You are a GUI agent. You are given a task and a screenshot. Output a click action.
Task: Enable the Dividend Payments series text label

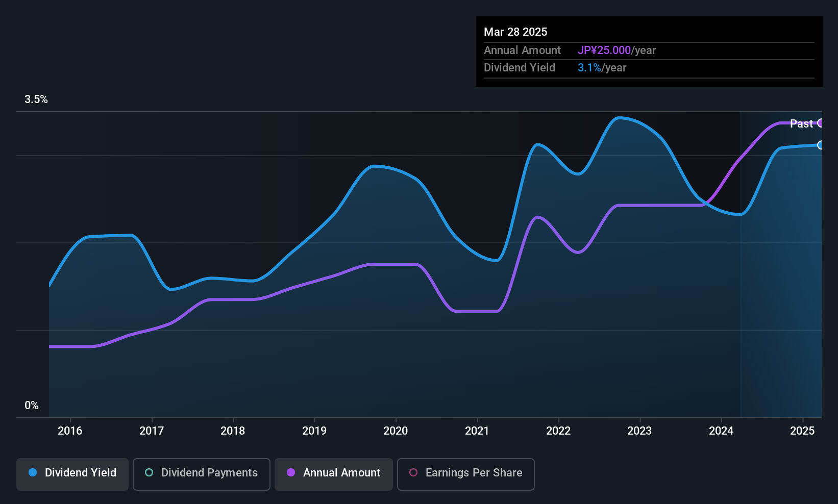click(x=209, y=472)
